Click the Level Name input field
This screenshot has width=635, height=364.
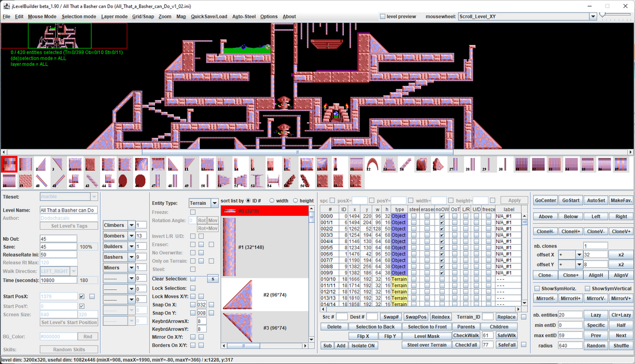pyautogui.click(x=69, y=210)
